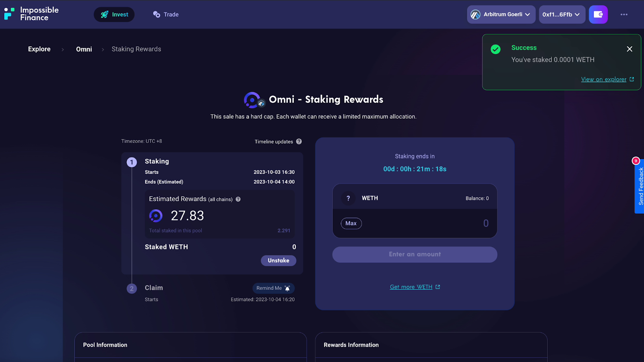
Task: Click the Total staked in this pool value 2.291
Action: click(284, 230)
